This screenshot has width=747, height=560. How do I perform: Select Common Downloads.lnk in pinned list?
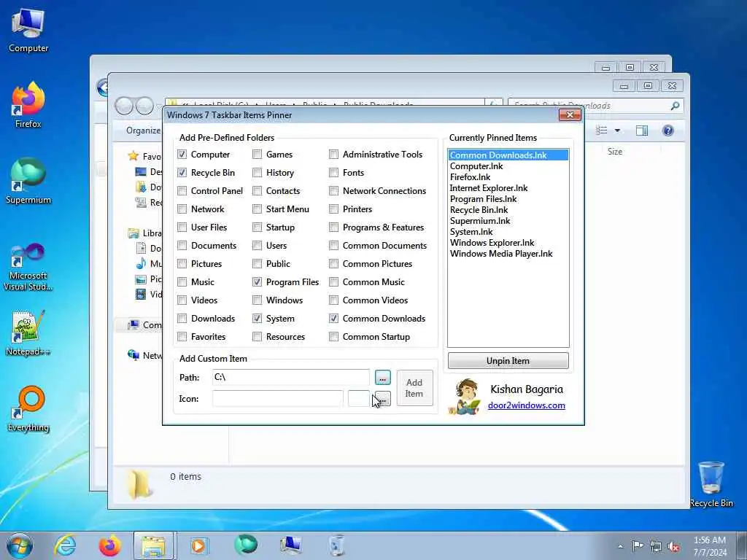pos(508,155)
